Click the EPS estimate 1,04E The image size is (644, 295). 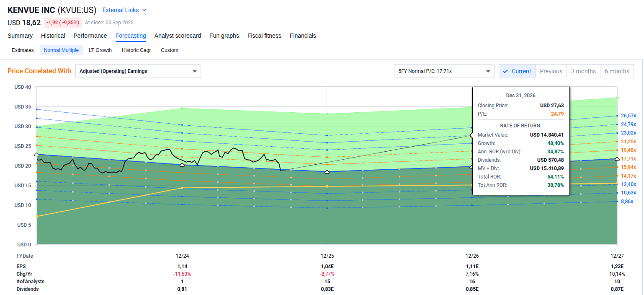[x=327, y=267]
